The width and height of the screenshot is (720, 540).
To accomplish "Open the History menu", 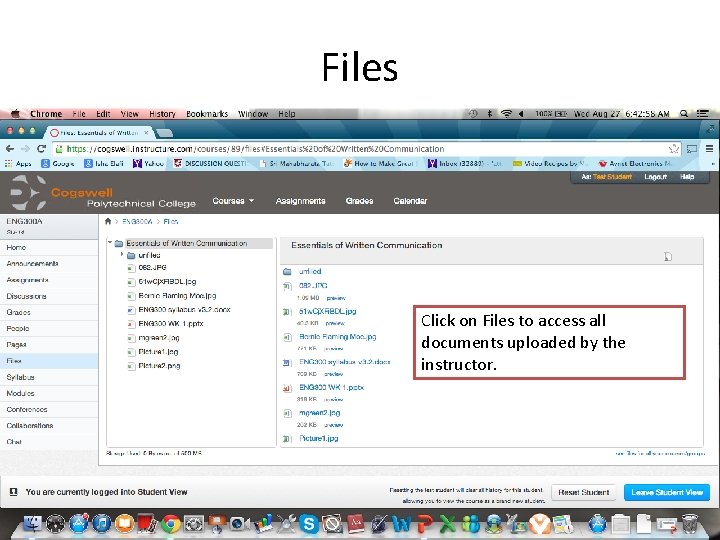I will [162, 114].
